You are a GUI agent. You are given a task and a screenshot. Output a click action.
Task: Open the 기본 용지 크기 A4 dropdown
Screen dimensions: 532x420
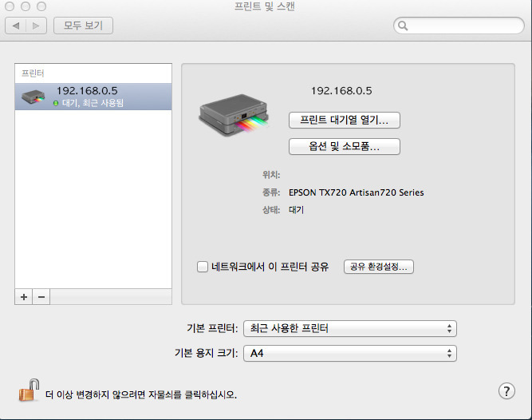pyautogui.click(x=350, y=354)
